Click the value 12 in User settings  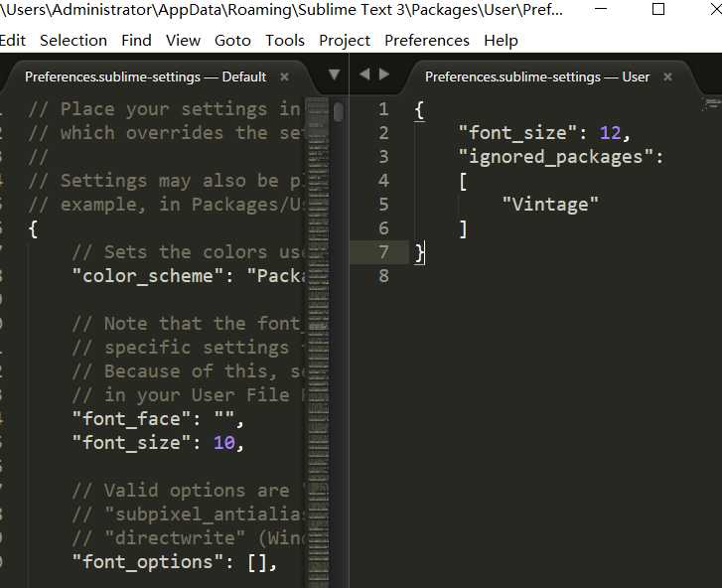point(610,133)
